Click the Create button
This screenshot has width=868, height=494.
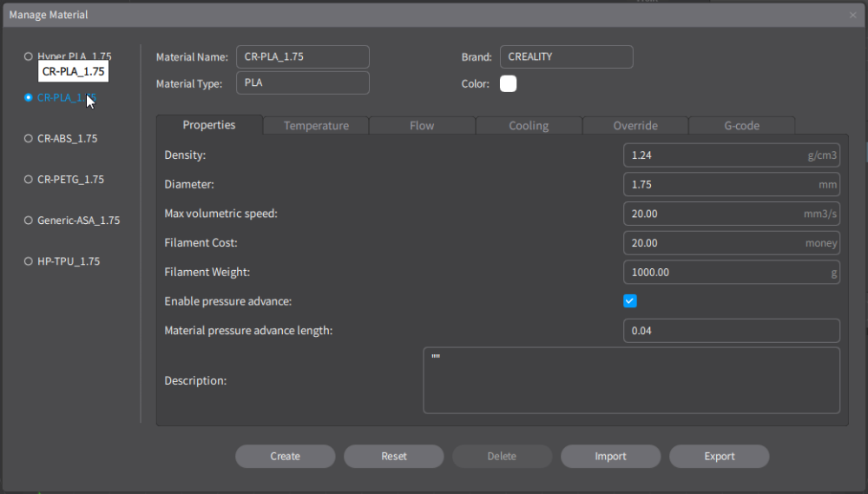click(285, 457)
